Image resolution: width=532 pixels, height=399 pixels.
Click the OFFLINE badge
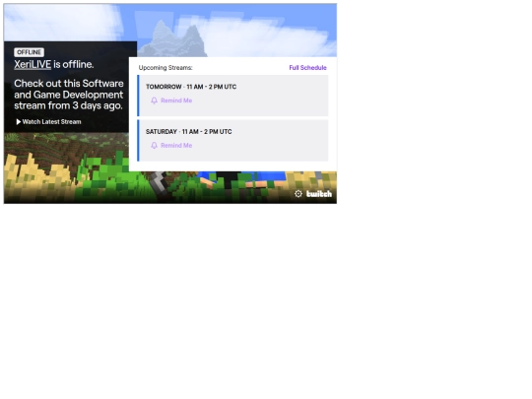[x=29, y=52]
